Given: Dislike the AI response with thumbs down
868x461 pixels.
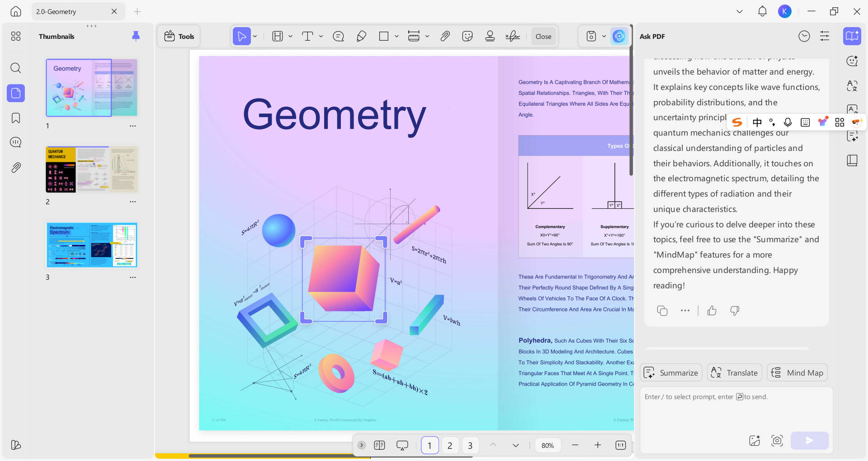Looking at the screenshot, I should [x=735, y=310].
